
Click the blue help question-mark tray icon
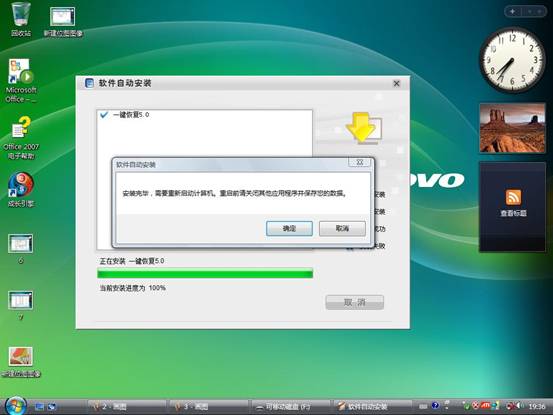click(435, 406)
